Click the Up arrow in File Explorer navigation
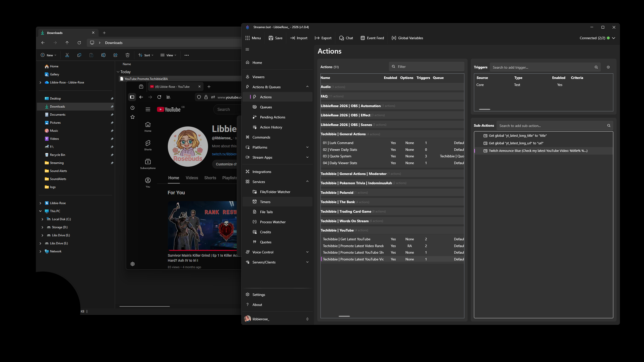Image resolution: width=644 pixels, height=362 pixels. [x=67, y=43]
